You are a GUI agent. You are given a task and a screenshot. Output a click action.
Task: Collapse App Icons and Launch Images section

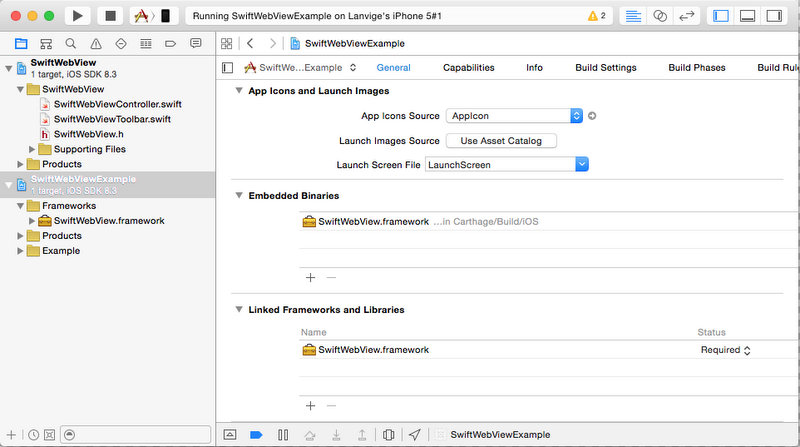coord(238,90)
